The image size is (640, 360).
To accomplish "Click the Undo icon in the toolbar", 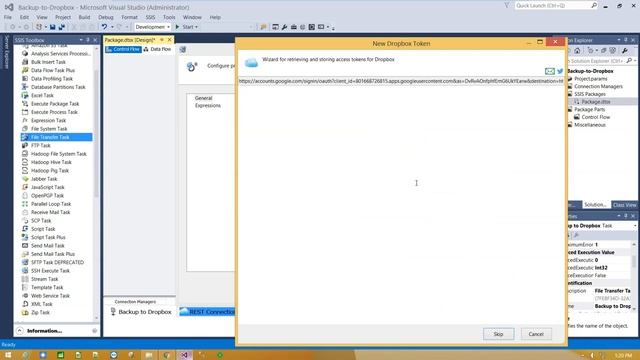I will pyautogui.click(x=104, y=27).
